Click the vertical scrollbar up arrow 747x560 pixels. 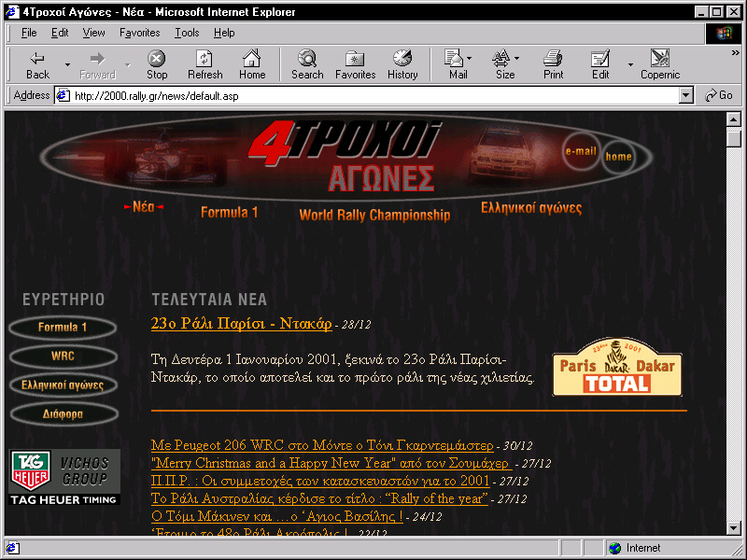(734, 119)
